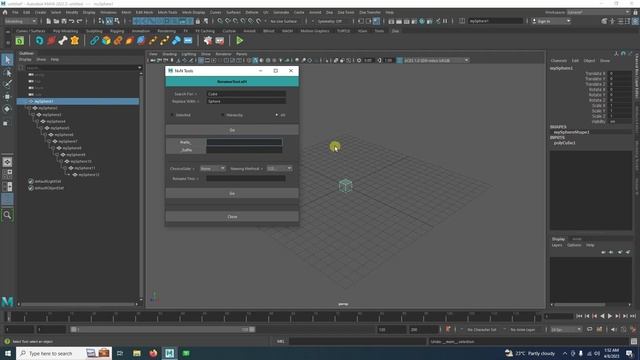Screen dimensions: 640x360
Task: Select the arrow Select tool in toolbox
Action: (x=7, y=60)
